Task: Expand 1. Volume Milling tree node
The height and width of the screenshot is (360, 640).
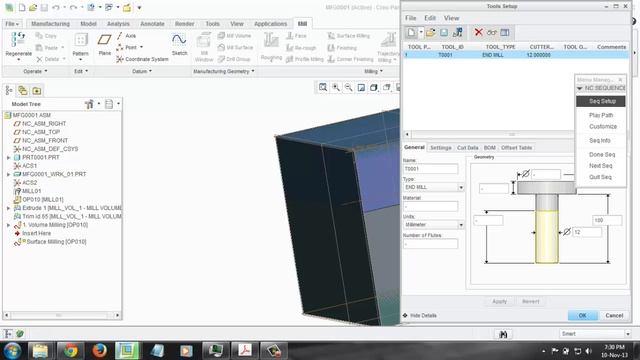Action: [9, 225]
